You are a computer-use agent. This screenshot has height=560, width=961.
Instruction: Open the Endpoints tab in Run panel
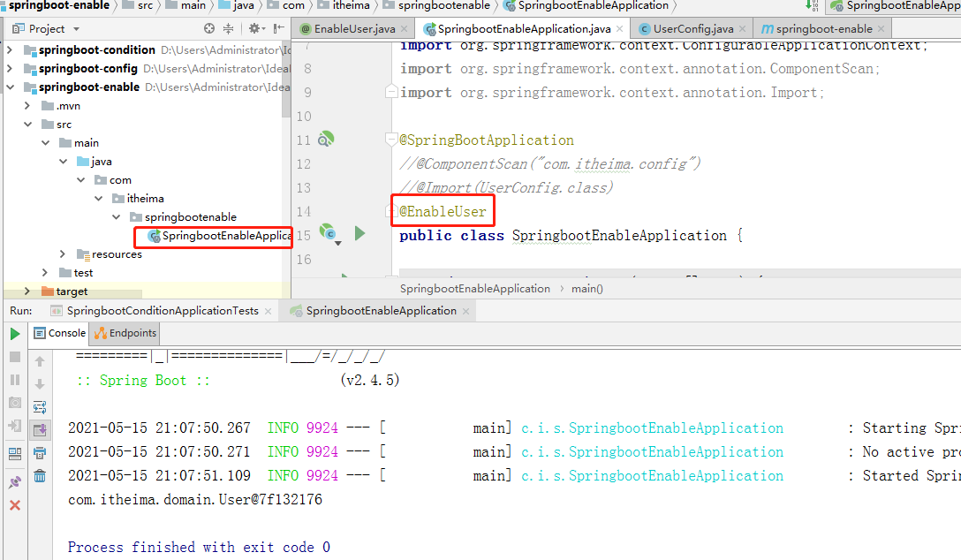click(125, 333)
